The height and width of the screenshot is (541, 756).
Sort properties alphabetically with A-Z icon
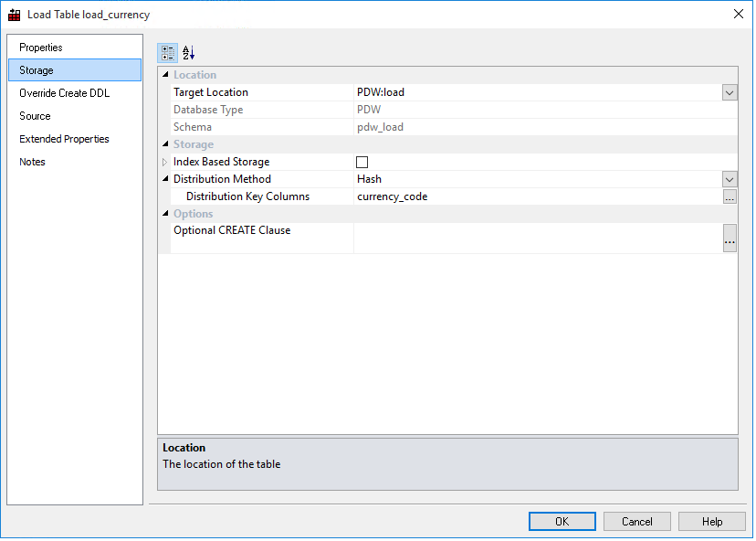click(x=188, y=53)
